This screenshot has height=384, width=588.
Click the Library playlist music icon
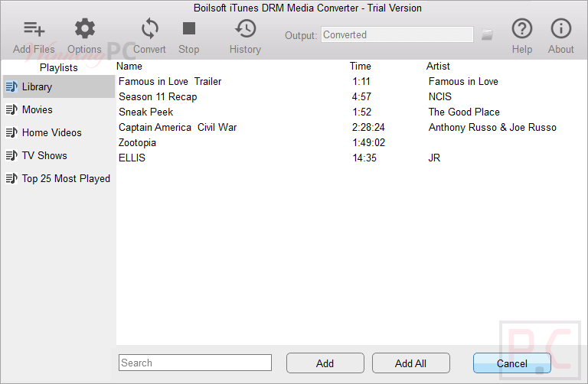click(x=11, y=86)
